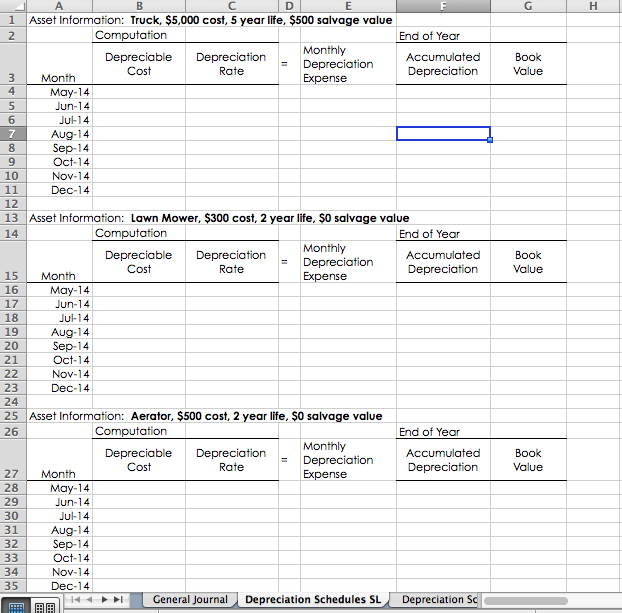Select column H header
The width and height of the screenshot is (622, 613).
(x=594, y=6)
